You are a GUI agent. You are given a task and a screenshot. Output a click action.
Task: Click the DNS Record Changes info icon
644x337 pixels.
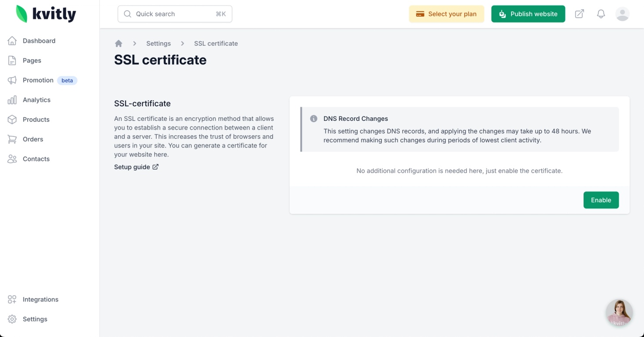(x=314, y=119)
